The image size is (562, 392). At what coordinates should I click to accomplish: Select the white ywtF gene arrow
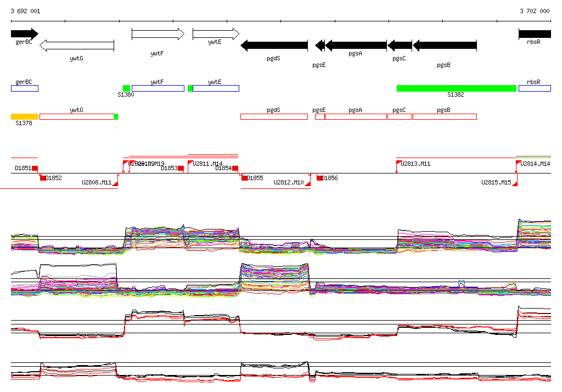pyautogui.click(x=158, y=34)
